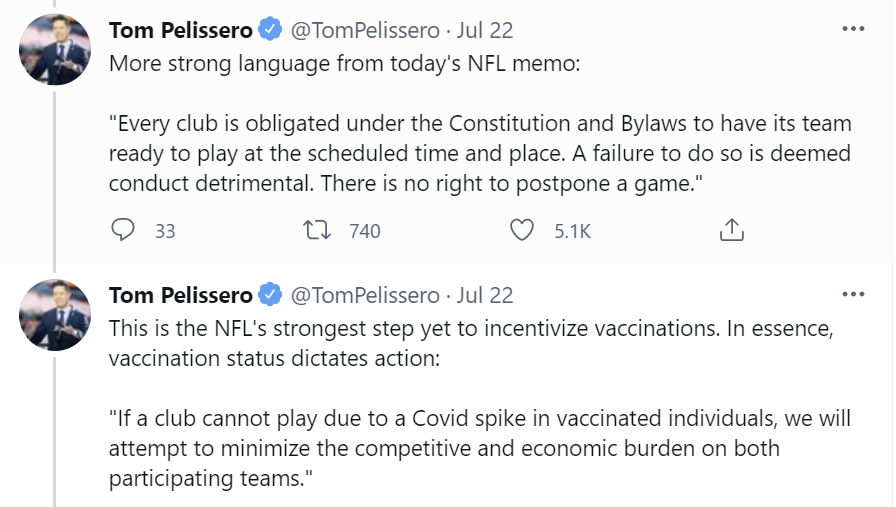896x507 pixels.
Task: Share the first tweet via share icon
Action: [731, 231]
